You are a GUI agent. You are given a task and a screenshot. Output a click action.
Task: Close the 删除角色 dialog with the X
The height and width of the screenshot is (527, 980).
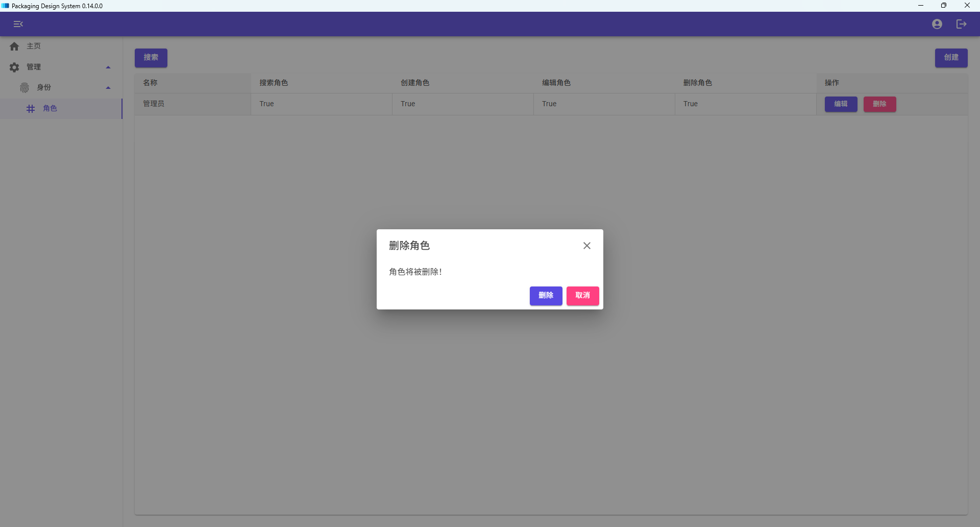587,246
